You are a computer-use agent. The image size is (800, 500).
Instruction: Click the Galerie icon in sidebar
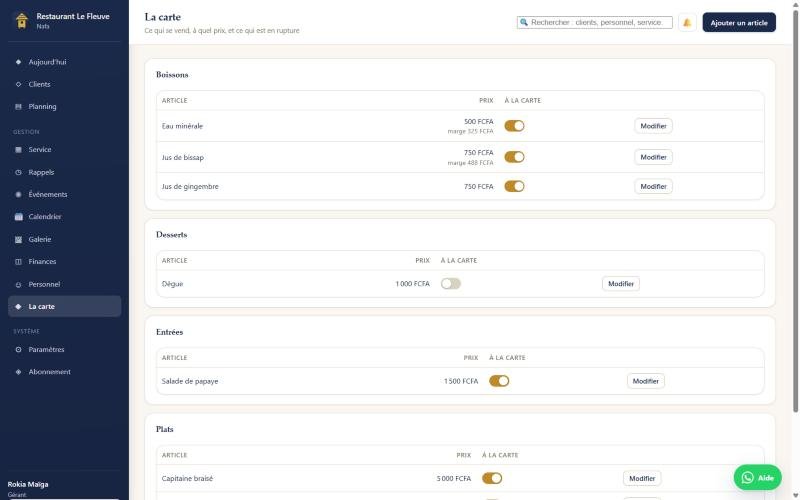pyautogui.click(x=18, y=239)
